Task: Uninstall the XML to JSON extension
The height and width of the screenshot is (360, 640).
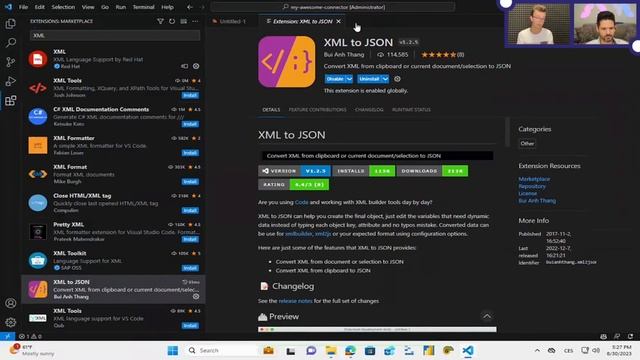Action: [x=369, y=79]
